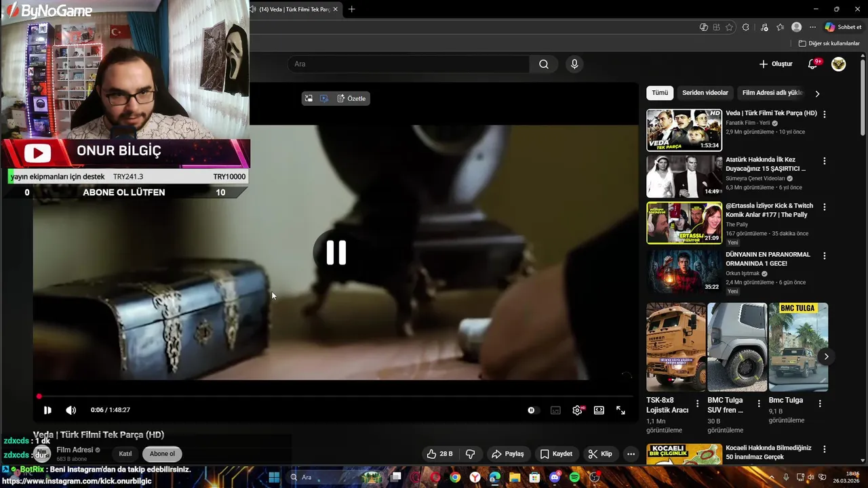The height and width of the screenshot is (488, 868).
Task: Run search with the magnifier icon
Action: pyautogui.click(x=544, y=64)
